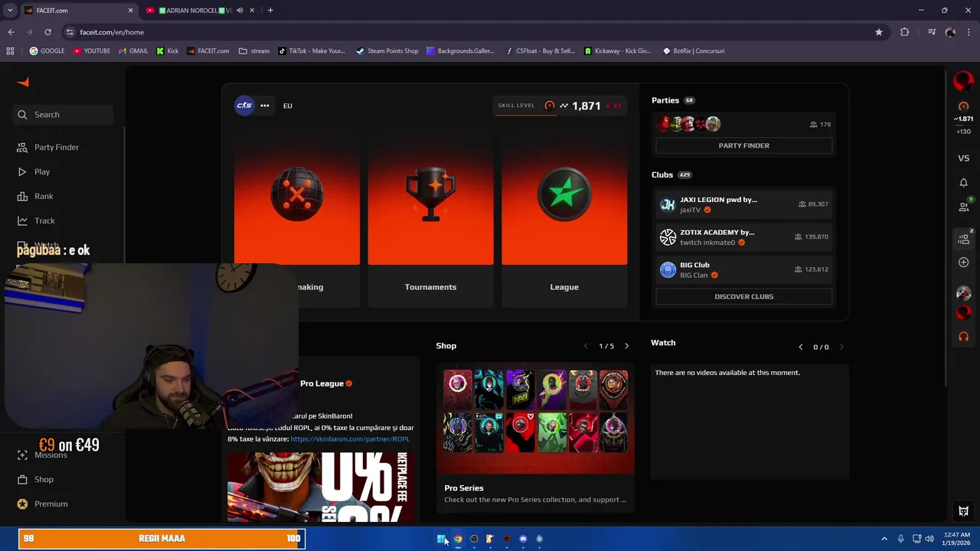Mute audio on the YouTube tab
Image resolution: width=980 pixels, height=551 pixels.
click(240, 11)
